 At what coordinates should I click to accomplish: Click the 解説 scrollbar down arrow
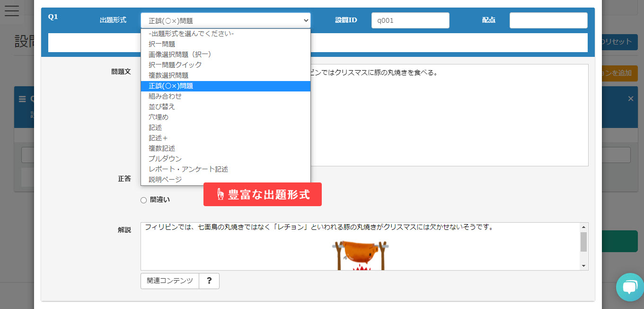pyautogui.click(x=583, y=266)
